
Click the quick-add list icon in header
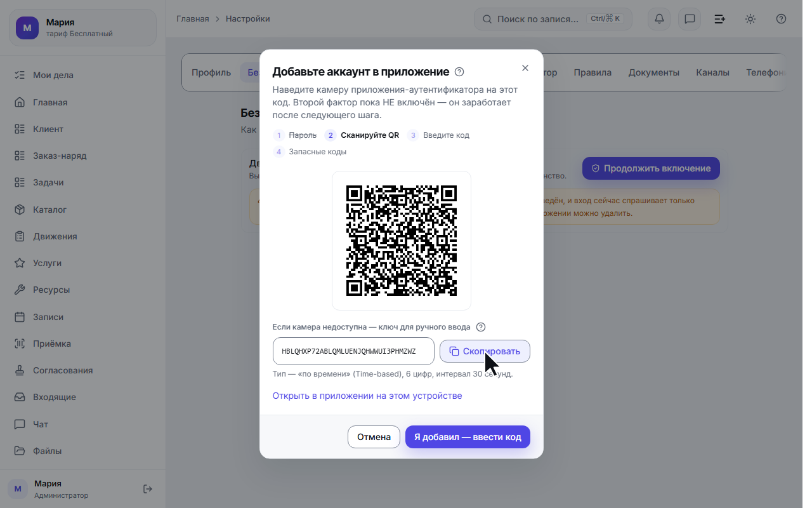[720, 19]
